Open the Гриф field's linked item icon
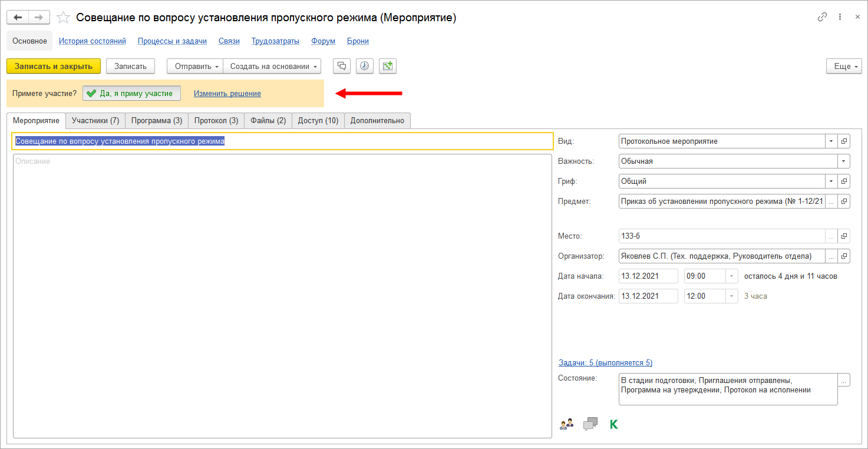The width and height of the screenshot is (868, 449). 844,181
